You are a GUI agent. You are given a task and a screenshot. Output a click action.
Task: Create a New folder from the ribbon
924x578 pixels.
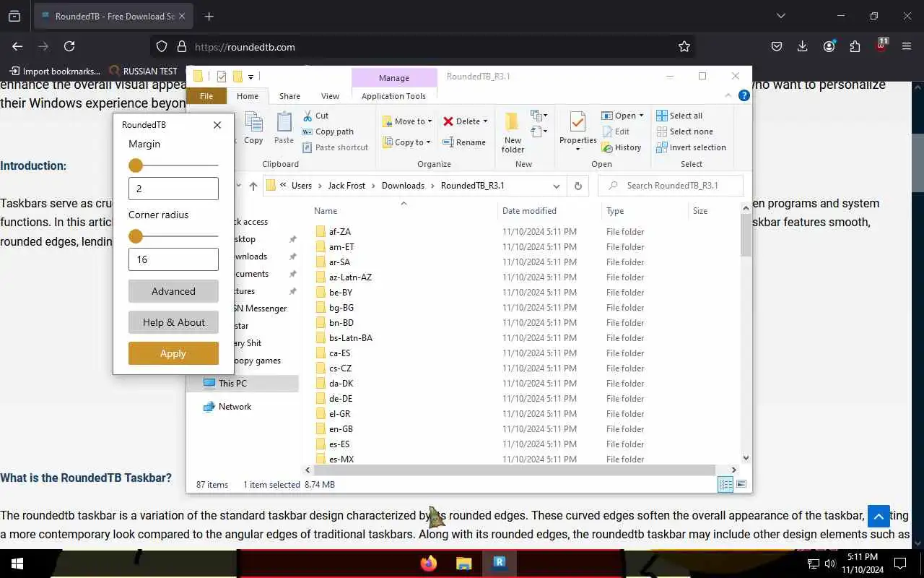[513, 132]
